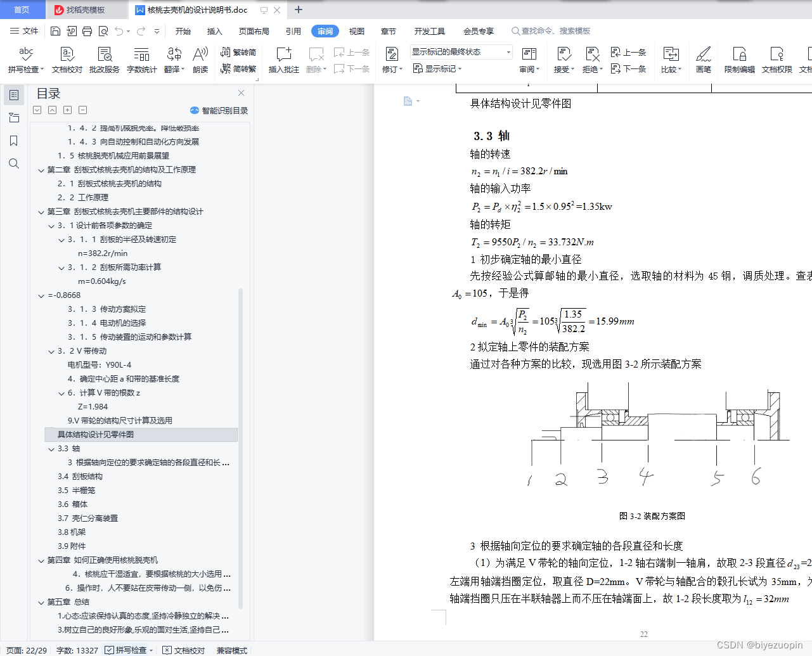Switch to the 找稻壳模板 tab
The height and width of the screenshot is (656, 812).
[x=86, y=10]
